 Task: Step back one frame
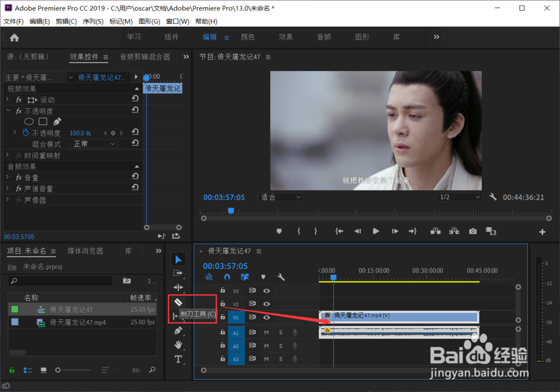click(x=357, y=231)
